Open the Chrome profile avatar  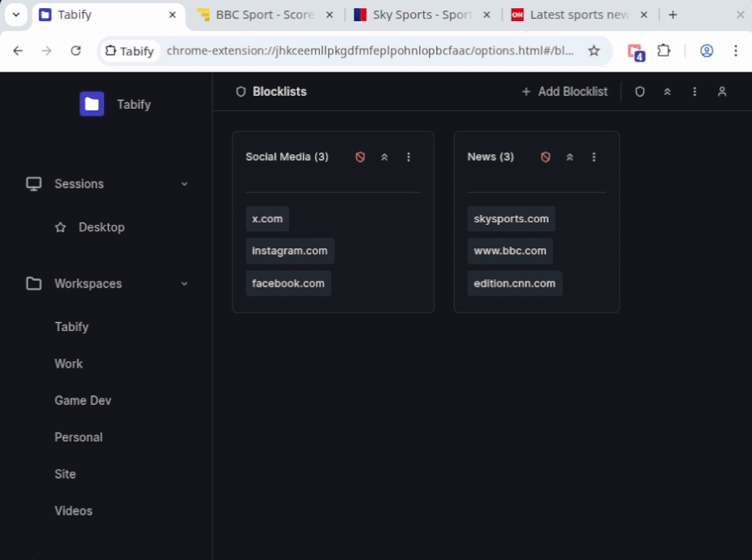(707, 51)
